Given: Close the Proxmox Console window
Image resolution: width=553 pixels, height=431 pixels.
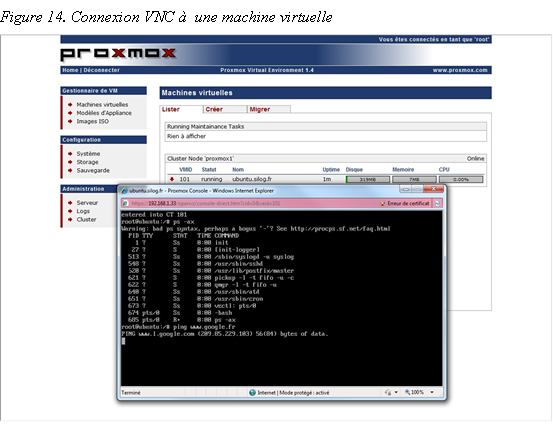Looking at the screenshot, I should pyautogui.click(x=433, y=189).
